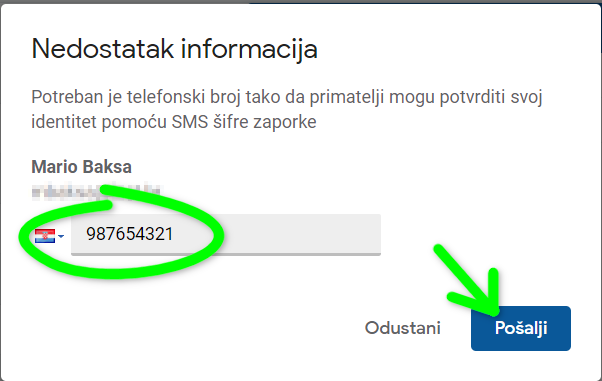Click the Croatian flag country icon
The height and width of the screenshot is (381, 602).
(x=45, y=236)
